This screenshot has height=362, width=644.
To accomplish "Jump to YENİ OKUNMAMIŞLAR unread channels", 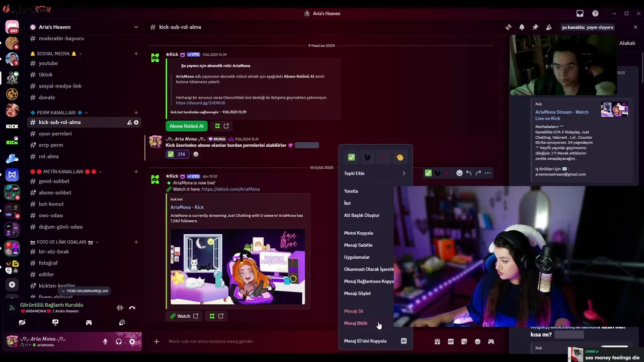I will (x=85, y=291).
